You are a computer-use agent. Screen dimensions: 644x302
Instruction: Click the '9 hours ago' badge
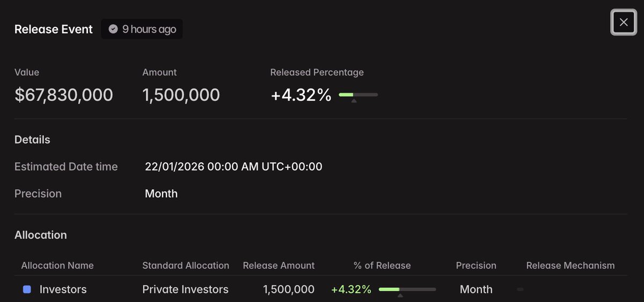click(142, 29)
